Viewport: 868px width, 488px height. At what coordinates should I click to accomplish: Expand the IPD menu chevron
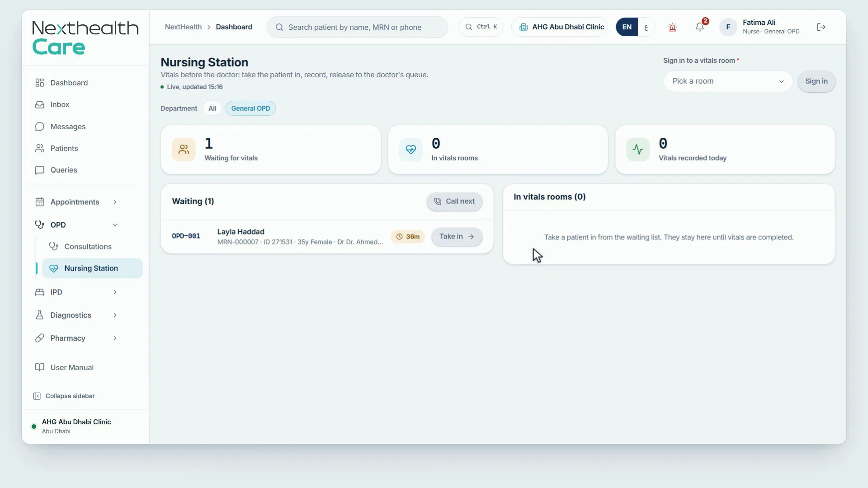(x=115, y=292)
